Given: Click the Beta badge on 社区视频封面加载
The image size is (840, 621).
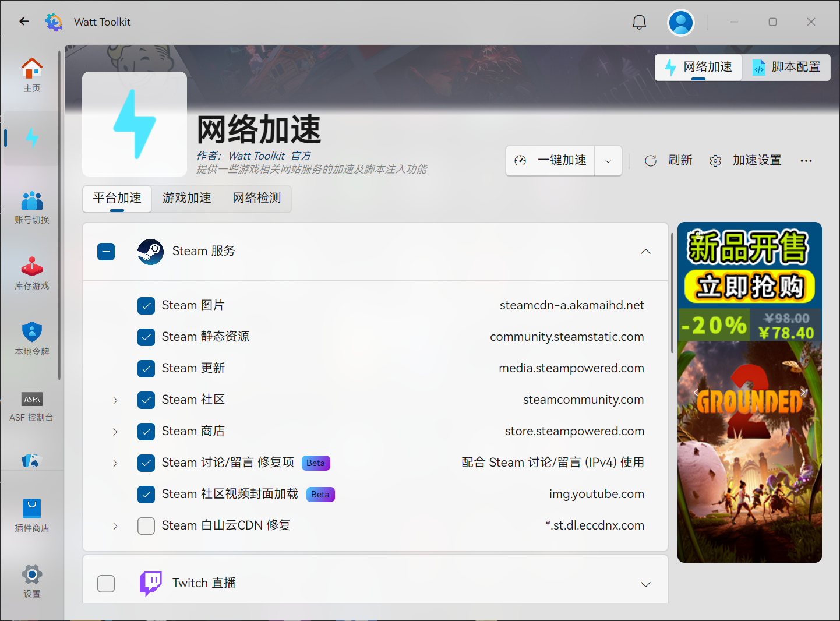Looking at the screenshot, I should click(320, 495).
